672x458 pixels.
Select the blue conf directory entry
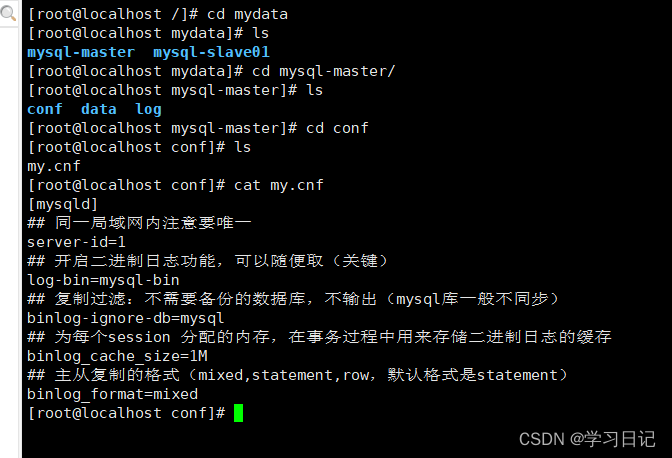pyautogui.click(x=44, y=109)
